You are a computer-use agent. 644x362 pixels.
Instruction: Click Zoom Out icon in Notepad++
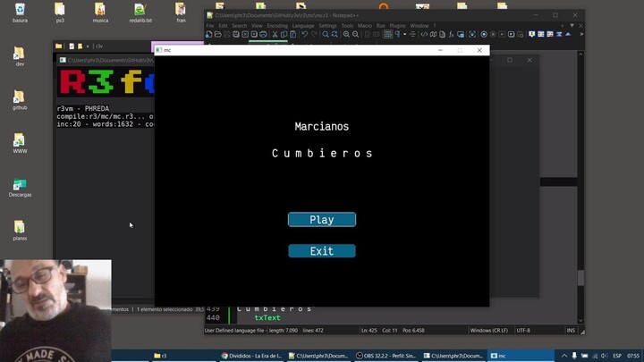click(x=356, y=35)
